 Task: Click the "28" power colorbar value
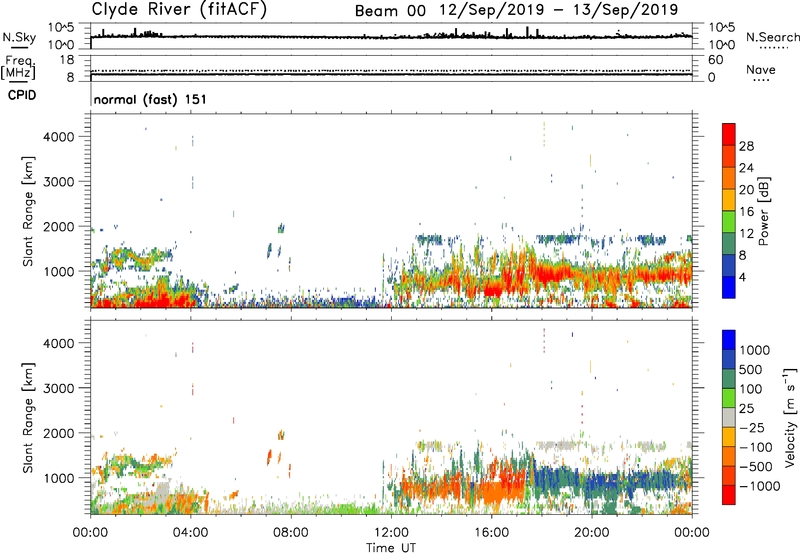(746, 146)
